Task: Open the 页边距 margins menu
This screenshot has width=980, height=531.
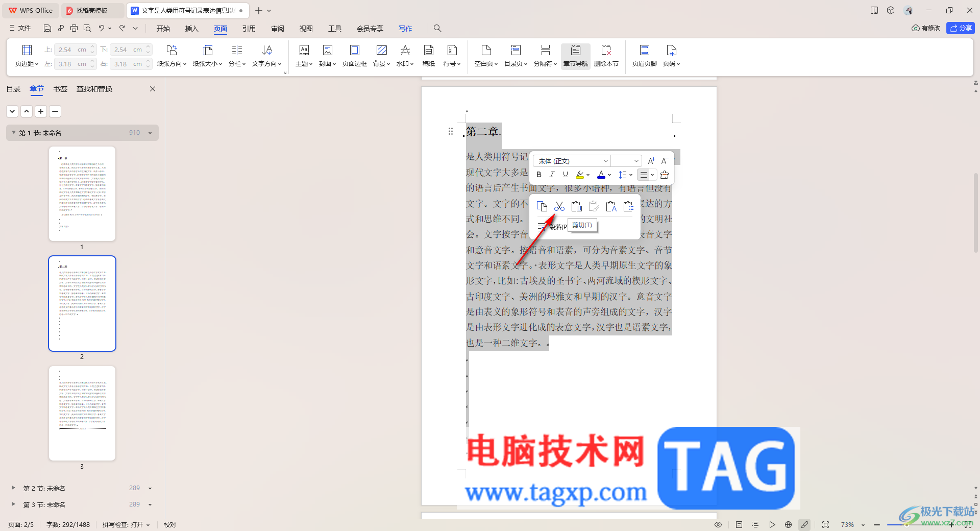Action: tap(27, 56)
